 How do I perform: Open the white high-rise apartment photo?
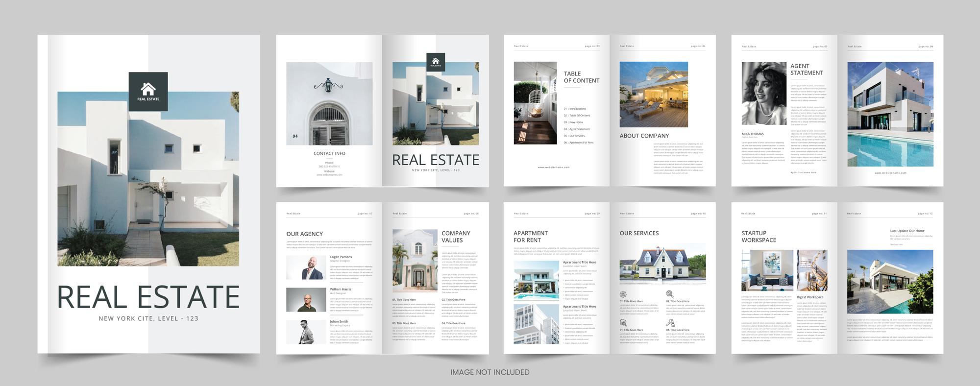click(536, 324)
